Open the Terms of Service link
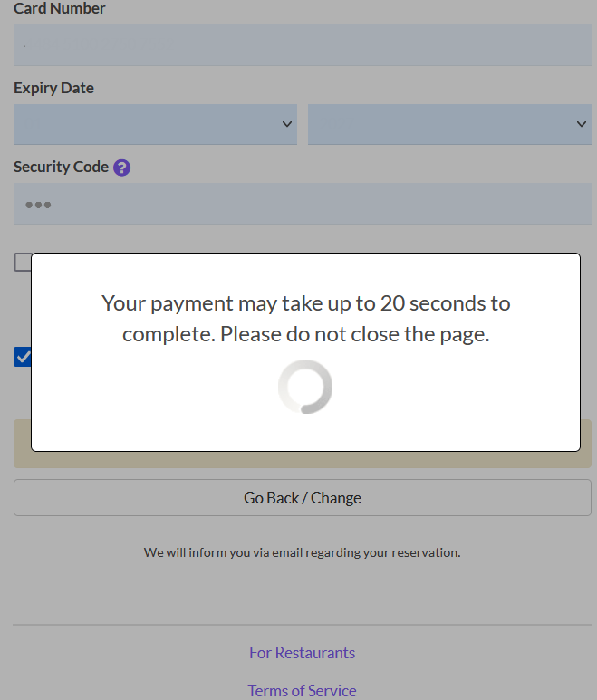597x700 pixels. pyautogui.click(x=303, y=691)
